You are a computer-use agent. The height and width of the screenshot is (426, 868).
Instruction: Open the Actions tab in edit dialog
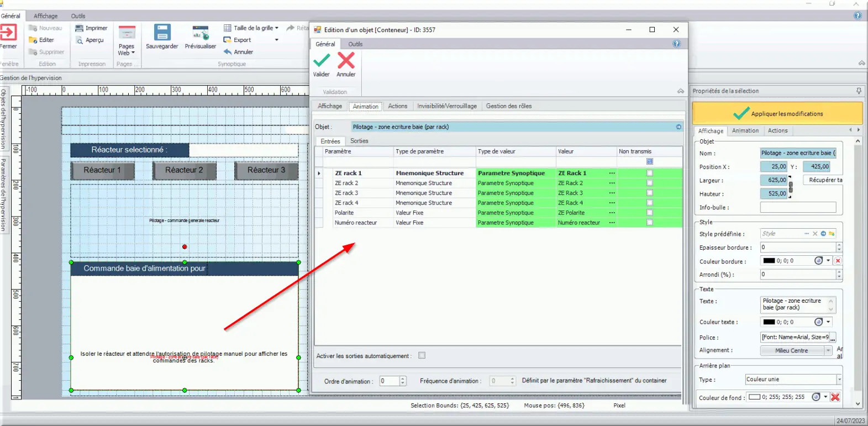pos(397,106)
